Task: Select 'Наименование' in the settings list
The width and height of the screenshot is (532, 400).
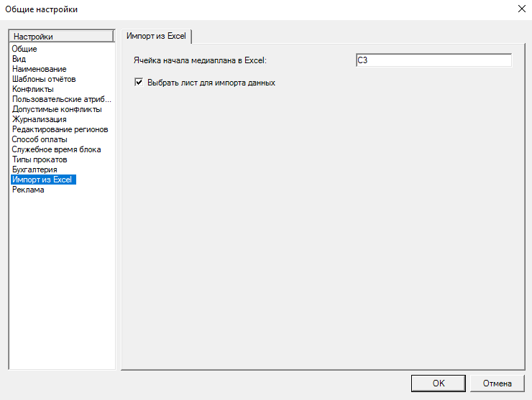Action: (40, 69)
